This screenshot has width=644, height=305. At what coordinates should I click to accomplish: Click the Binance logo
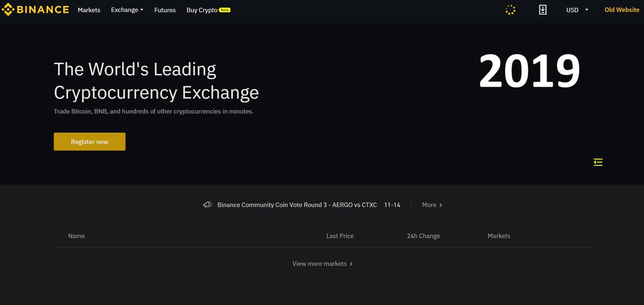(x=35, y=10)
